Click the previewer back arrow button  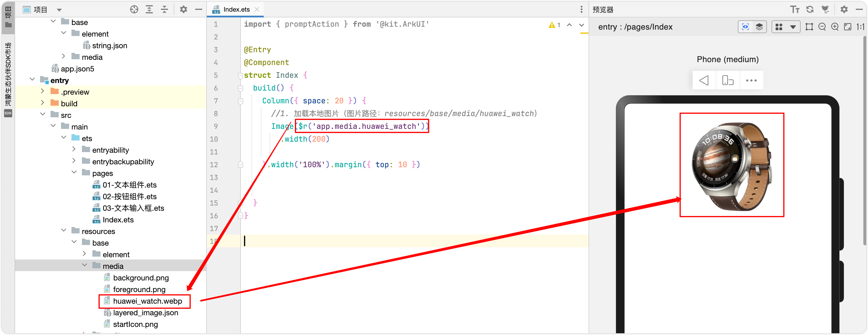point(704,80)
